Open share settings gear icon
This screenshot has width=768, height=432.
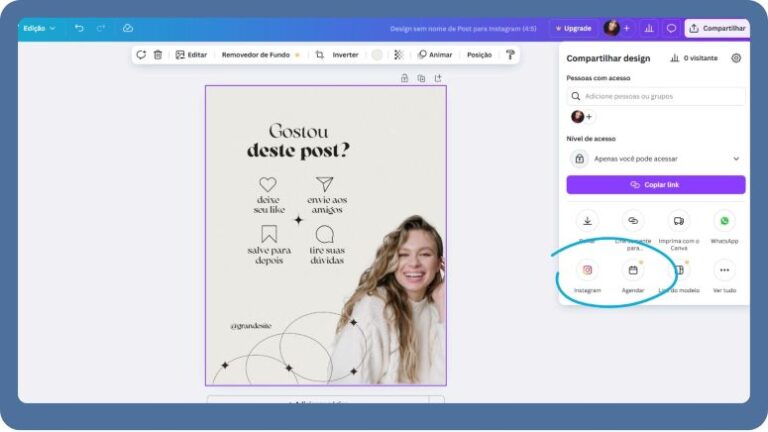[736, 58]
